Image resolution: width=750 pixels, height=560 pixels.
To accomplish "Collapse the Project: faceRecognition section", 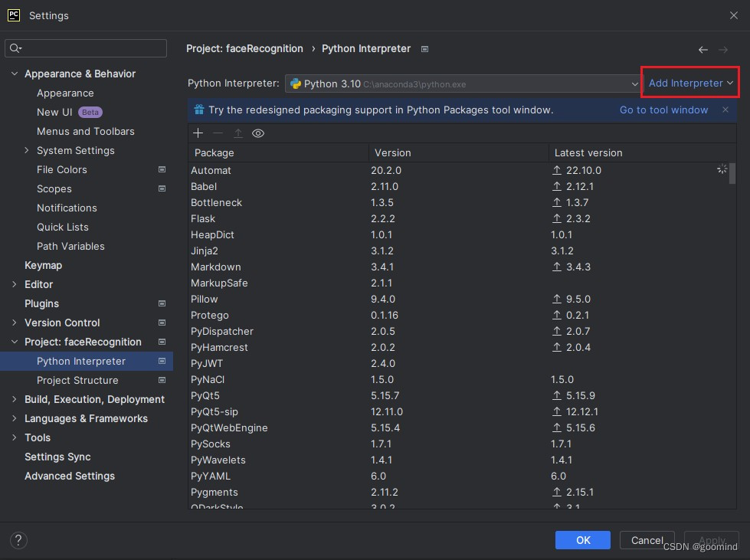I will (15, 342).
